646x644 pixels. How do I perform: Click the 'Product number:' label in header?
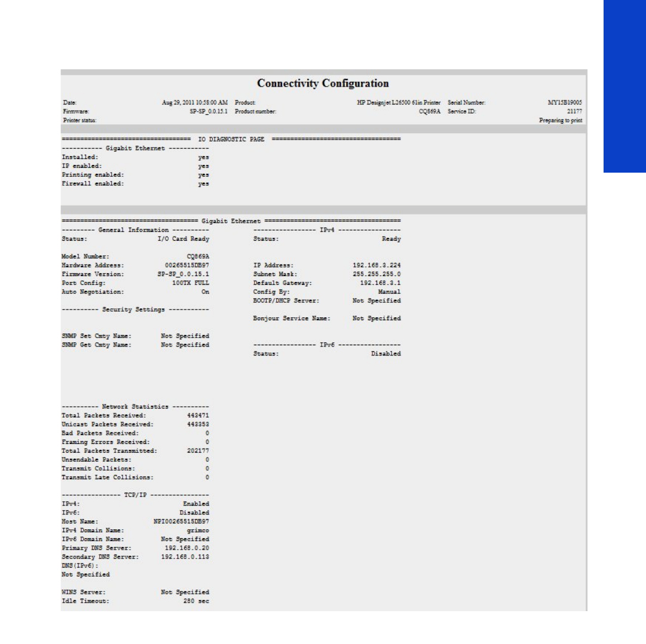255,112
